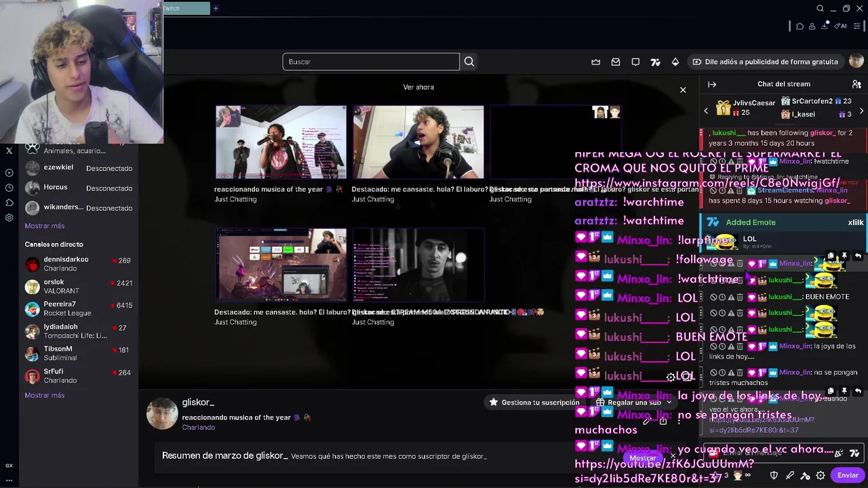Open the dark close-up face video thumbnail
Image resolution: width=868 pixels, height=488 pixels.
(x=418, y=265)
